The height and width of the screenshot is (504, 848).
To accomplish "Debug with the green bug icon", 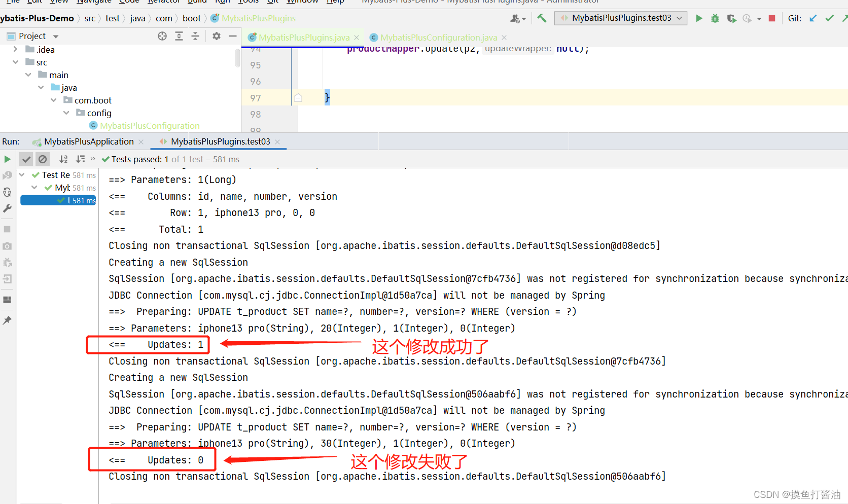I will click(715, 18).
